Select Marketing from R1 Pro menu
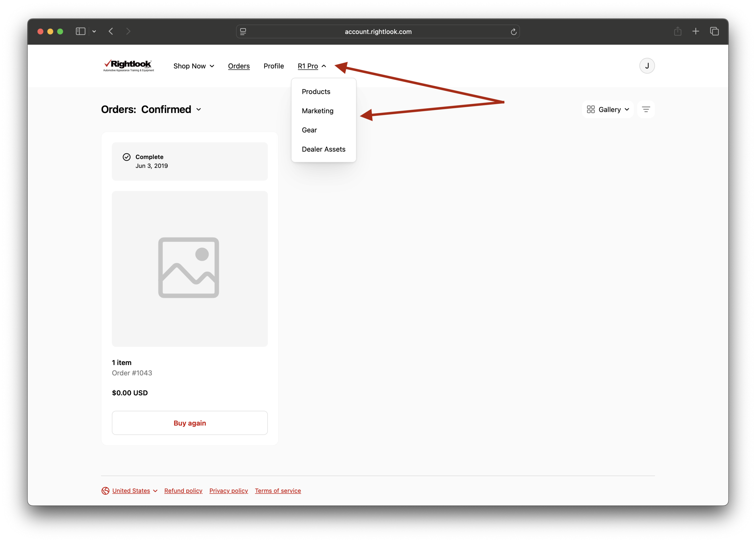This screenshot has width=756, height=542. pos(317,111)
